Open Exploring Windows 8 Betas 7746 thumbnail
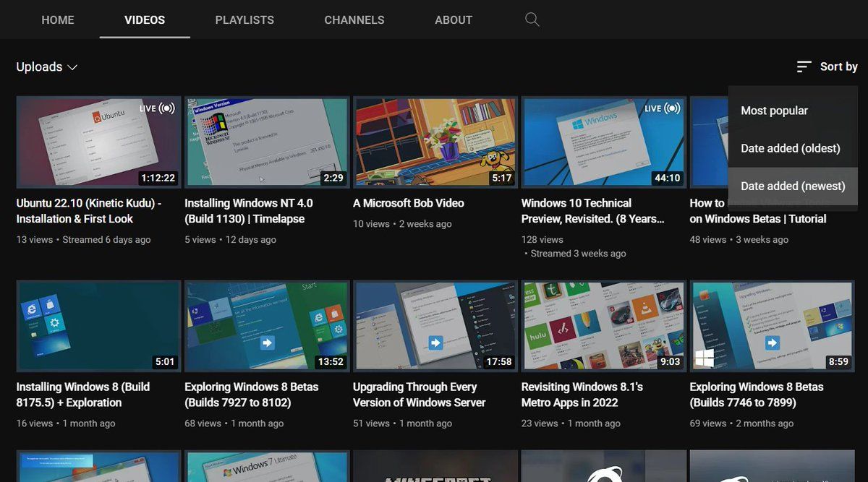Image resolution: width=868 pixels, height=482 pixels. point(771,325)
